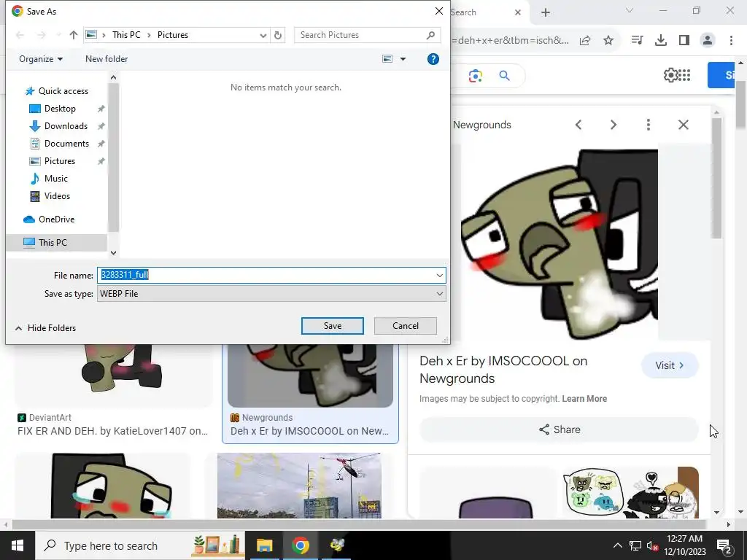Screen dimensions: 747x560
Task: Open the notification center icon
Action: click(x=724, y=545)
